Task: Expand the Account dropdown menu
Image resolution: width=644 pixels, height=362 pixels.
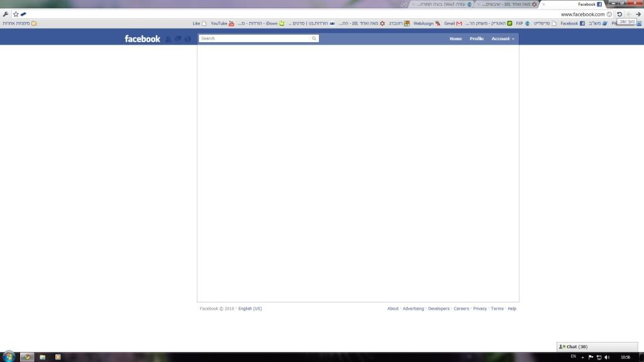Action: point(502,38)
